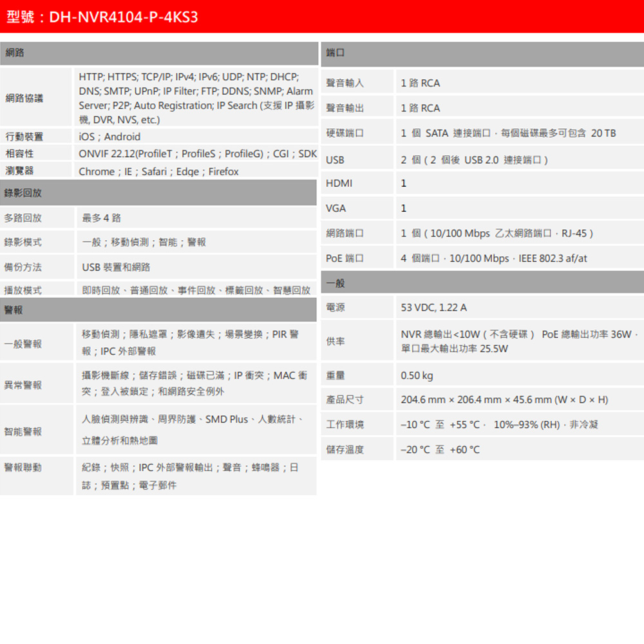Viewport: 644px width, 644px height.
Task: Click the 錄影回放 section header
Action: [x=158, y=193]
